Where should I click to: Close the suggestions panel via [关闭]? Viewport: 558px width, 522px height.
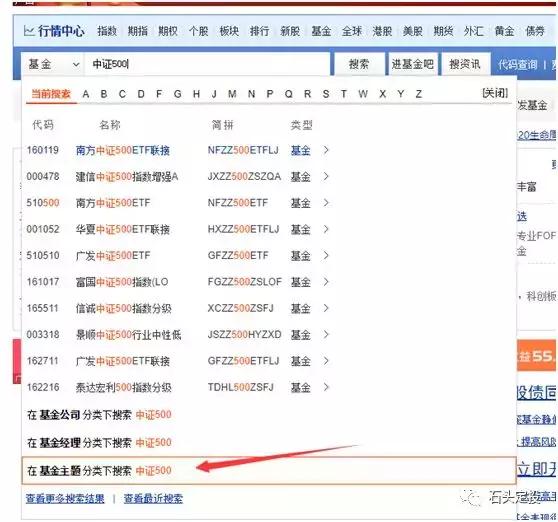[x=495, y=93]
